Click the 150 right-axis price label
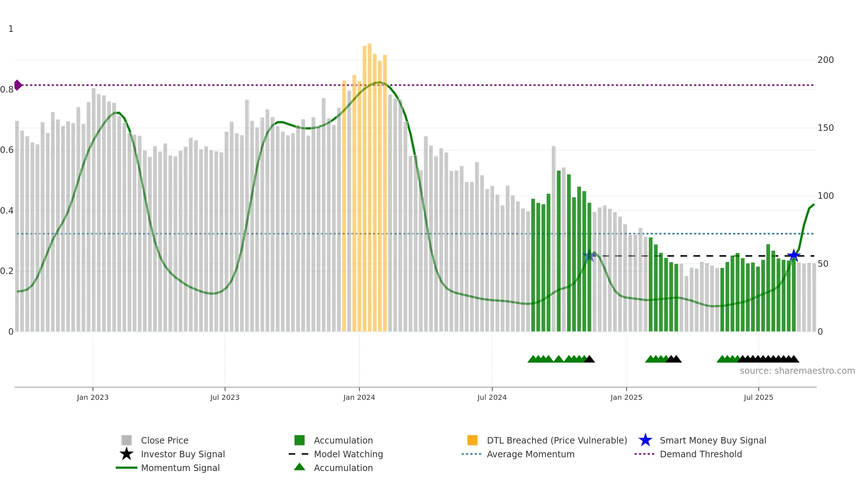The height and width of the screenshot is (488, 868). 826,128
